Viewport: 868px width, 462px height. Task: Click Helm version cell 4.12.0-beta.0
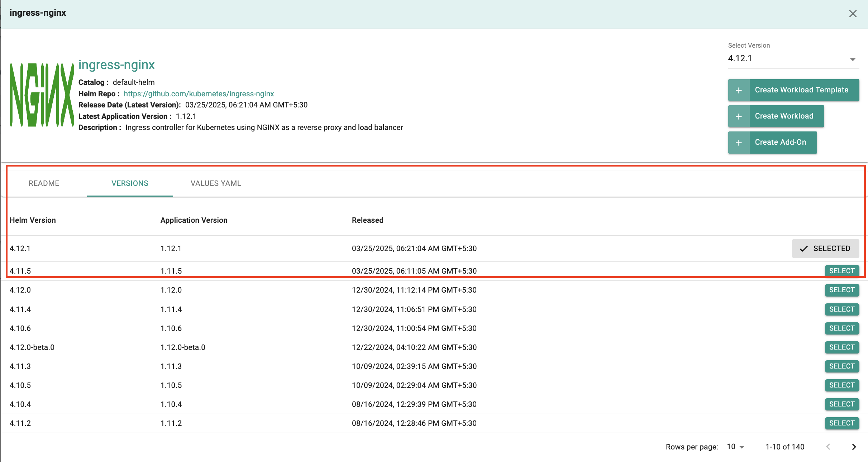(x=32, y=347)
